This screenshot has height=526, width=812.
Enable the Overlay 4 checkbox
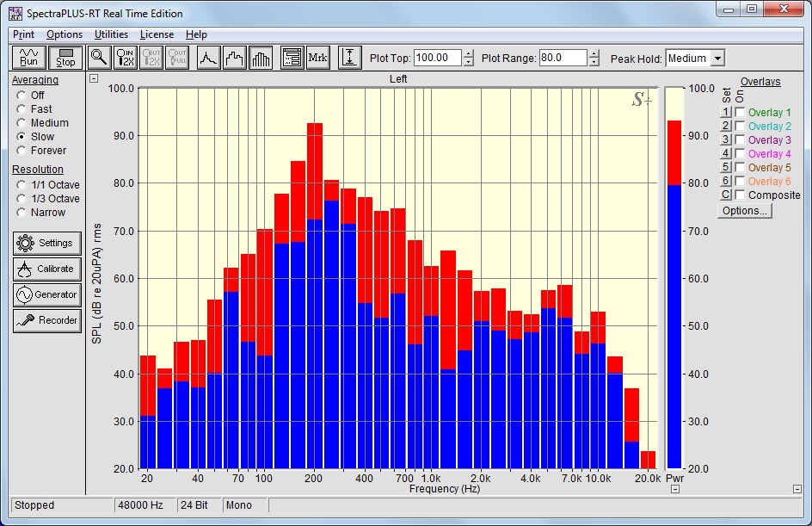740,153
